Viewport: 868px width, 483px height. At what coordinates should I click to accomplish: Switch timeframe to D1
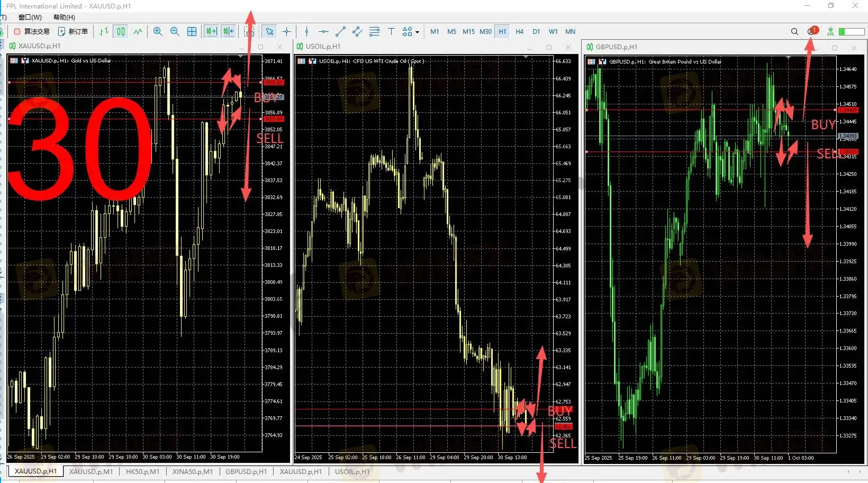click(x=536, y=32)
